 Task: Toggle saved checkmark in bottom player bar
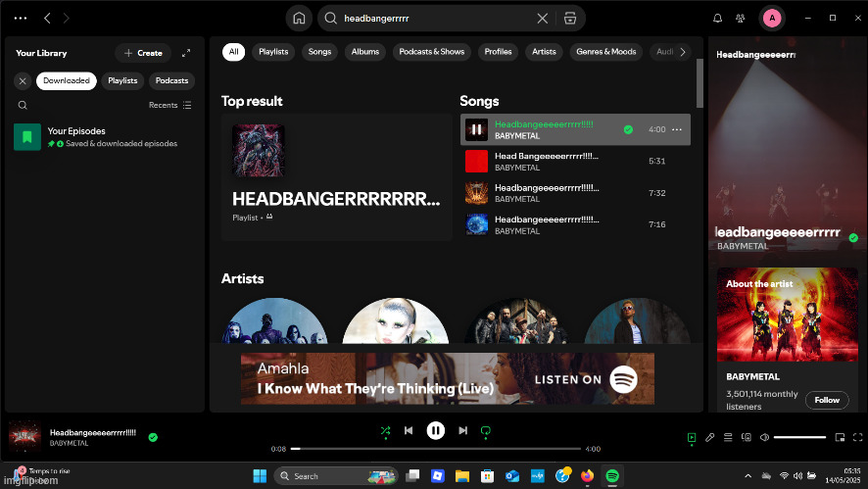tap(153, 437)
